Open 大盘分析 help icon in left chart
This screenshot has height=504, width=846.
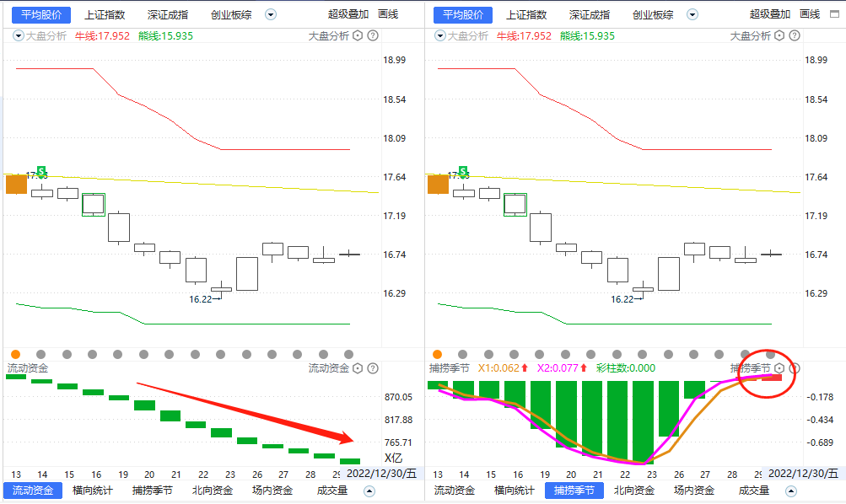(x=373, y=35)
